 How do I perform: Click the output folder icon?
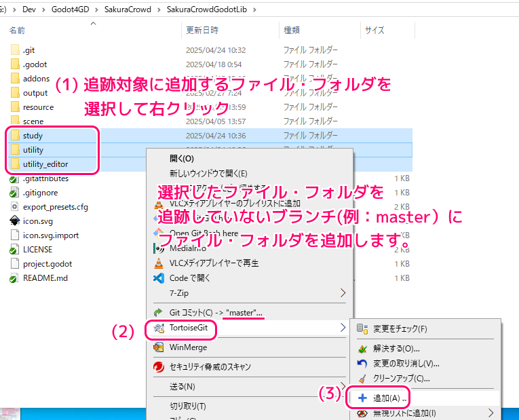[x=15, y=93]
